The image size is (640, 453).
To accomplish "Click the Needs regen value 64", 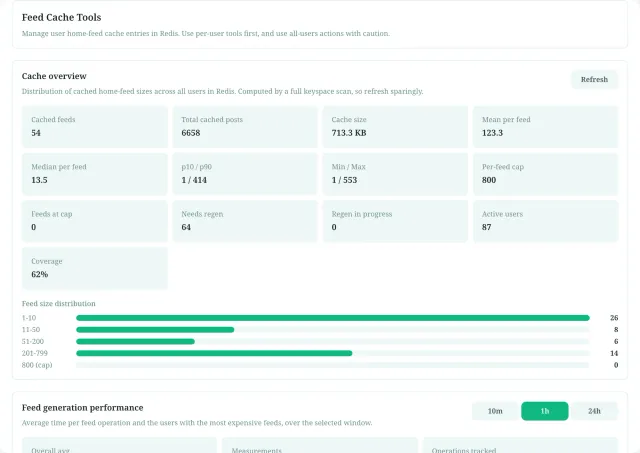I will (186, 227).
